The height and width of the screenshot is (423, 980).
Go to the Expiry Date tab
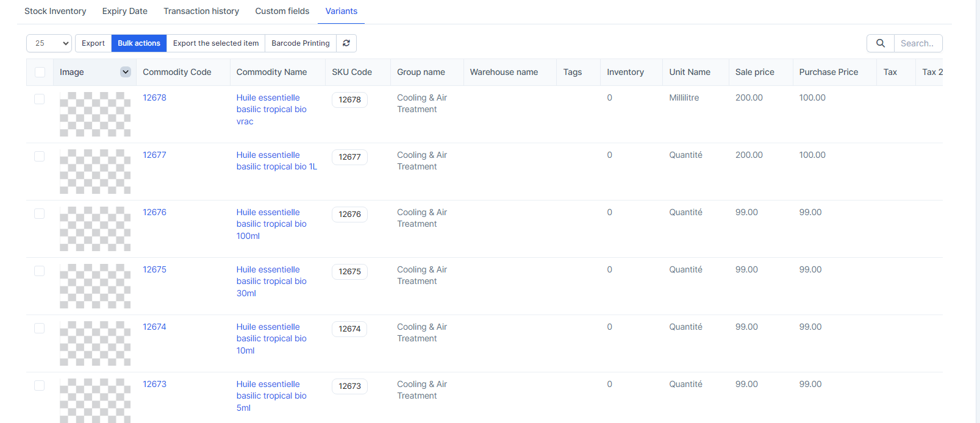[x=124, y=11]
